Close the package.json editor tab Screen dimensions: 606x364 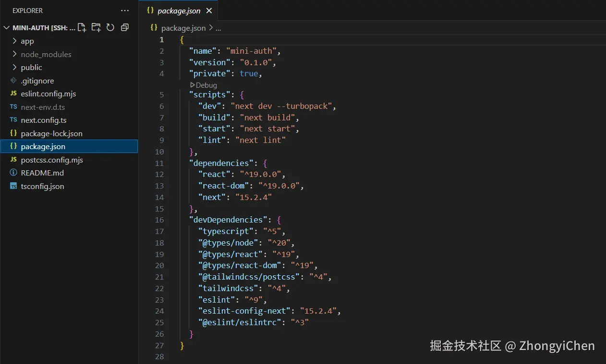tap(209, 11)
